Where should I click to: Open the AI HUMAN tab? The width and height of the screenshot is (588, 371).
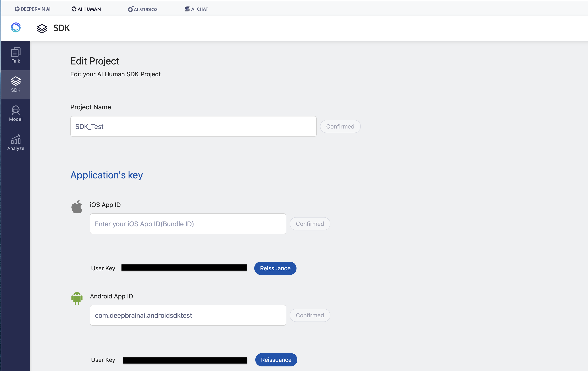pos(86,9)
